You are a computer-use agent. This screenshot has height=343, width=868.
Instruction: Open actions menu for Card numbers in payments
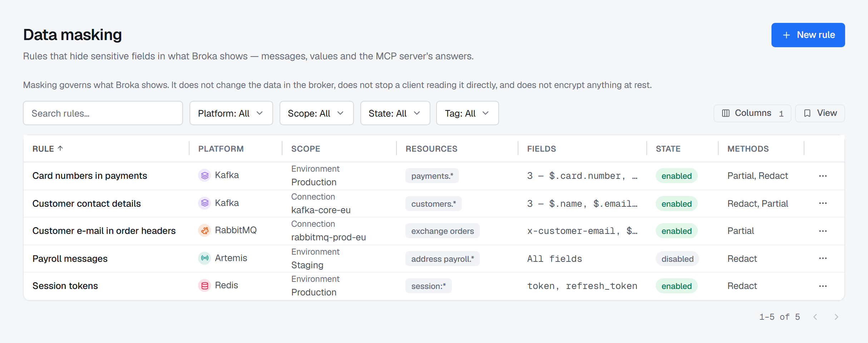click(823, 176)
